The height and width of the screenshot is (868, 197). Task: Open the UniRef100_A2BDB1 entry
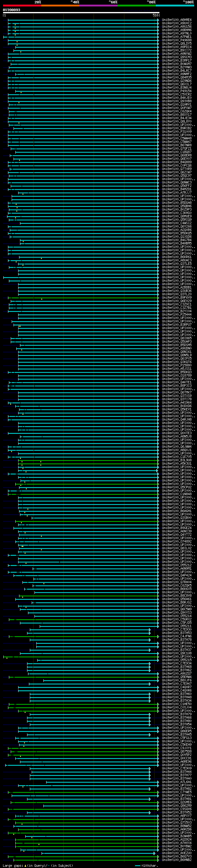pyautogui.click(x=177, y=287)
